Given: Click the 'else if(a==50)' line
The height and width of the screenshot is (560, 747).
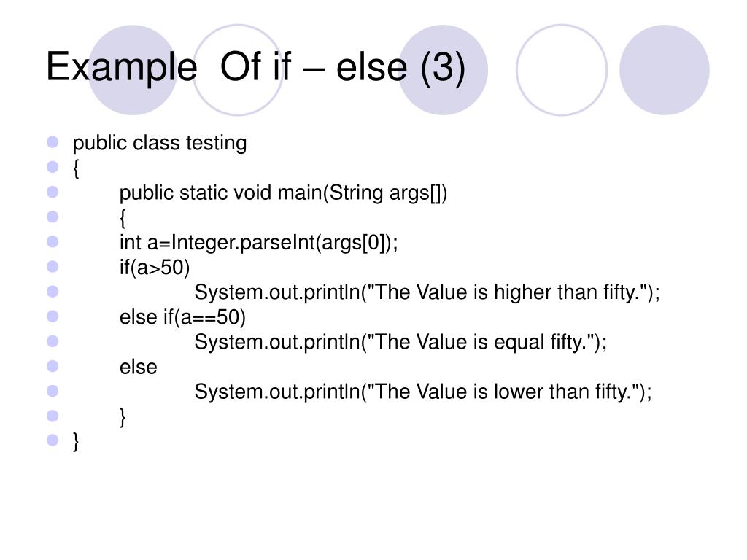Looking at the screenshot, I should [x=182, y=317].
